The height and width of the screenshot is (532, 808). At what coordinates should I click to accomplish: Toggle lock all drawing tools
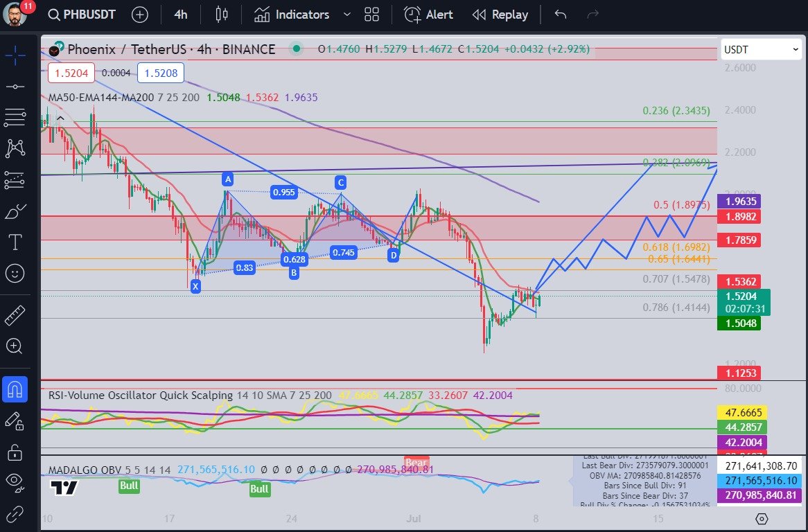coord(15,452)
